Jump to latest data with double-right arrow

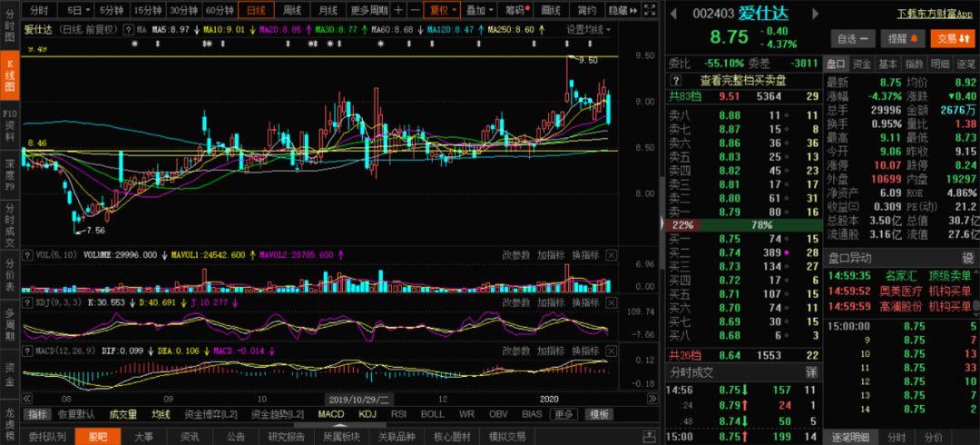point(652,399)
